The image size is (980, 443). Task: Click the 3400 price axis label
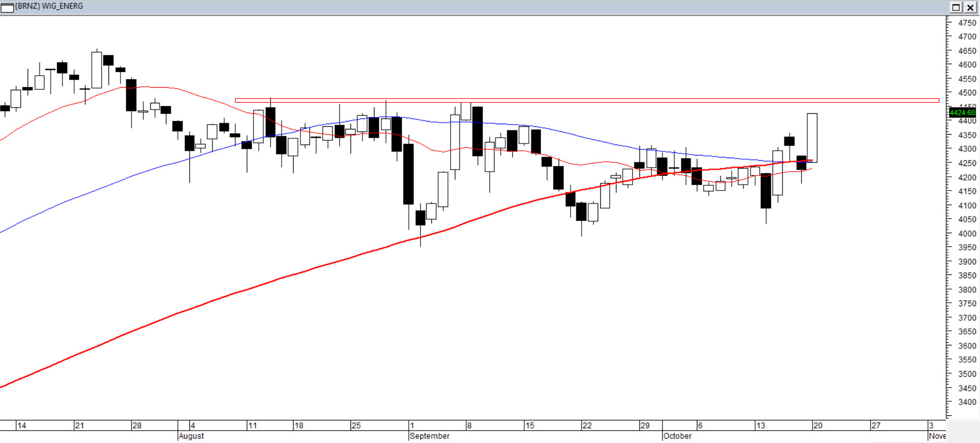coord(967,402)
